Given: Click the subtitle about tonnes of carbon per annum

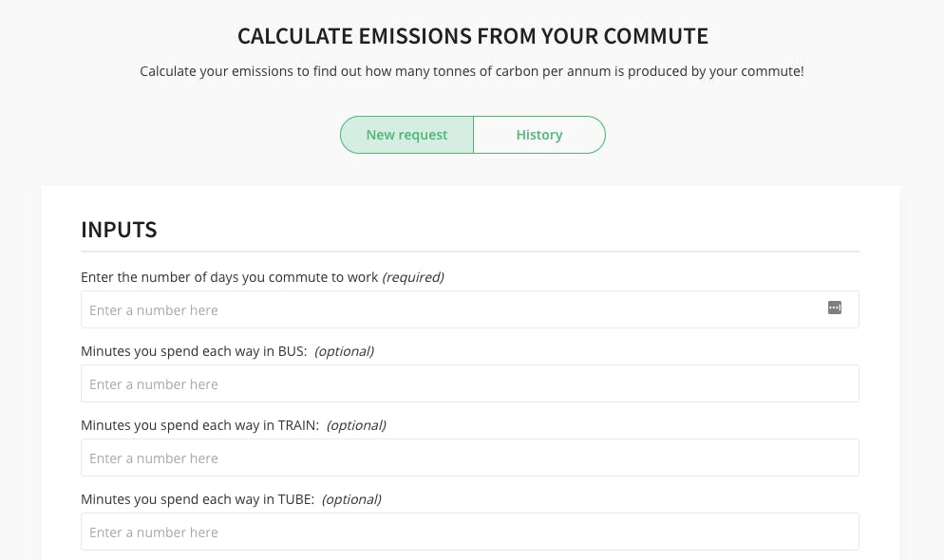Looking at the screenshot, I should (472, 71).
